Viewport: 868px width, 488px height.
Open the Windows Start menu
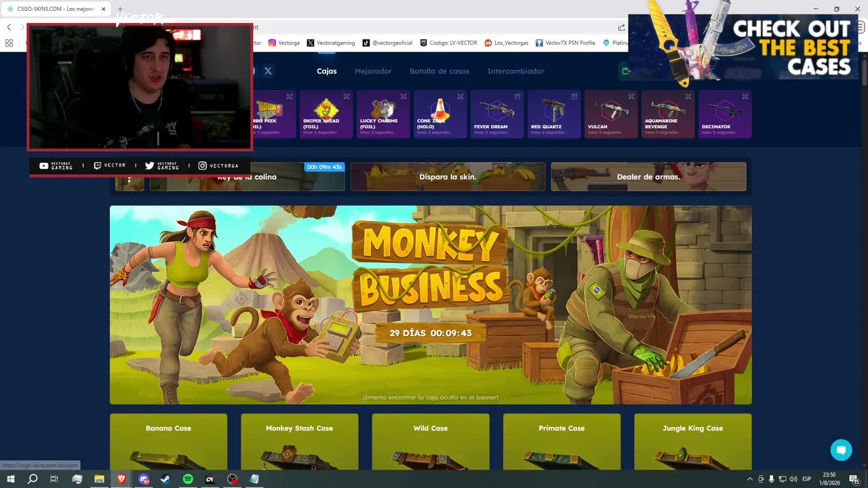[x=11, y=479]
